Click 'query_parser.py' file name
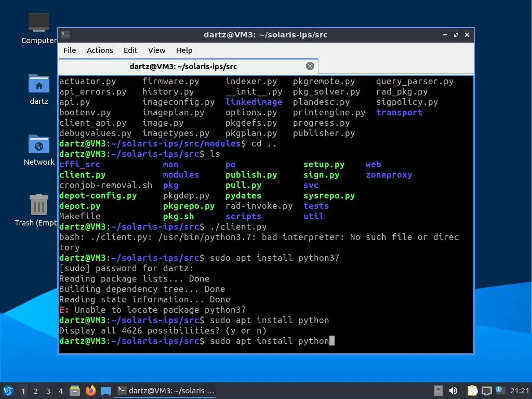Viewport: 532px width, 399px height. [x=415, y=82]
